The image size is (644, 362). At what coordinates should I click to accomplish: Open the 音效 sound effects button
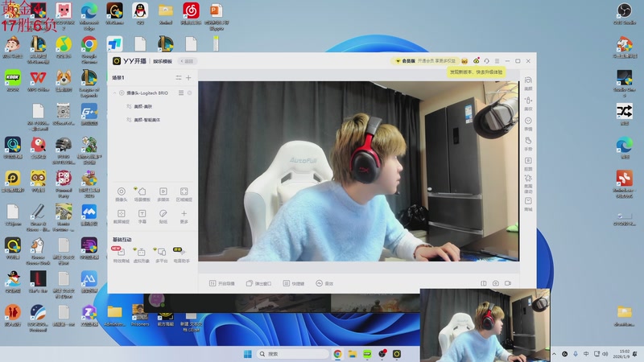[324, 284]
